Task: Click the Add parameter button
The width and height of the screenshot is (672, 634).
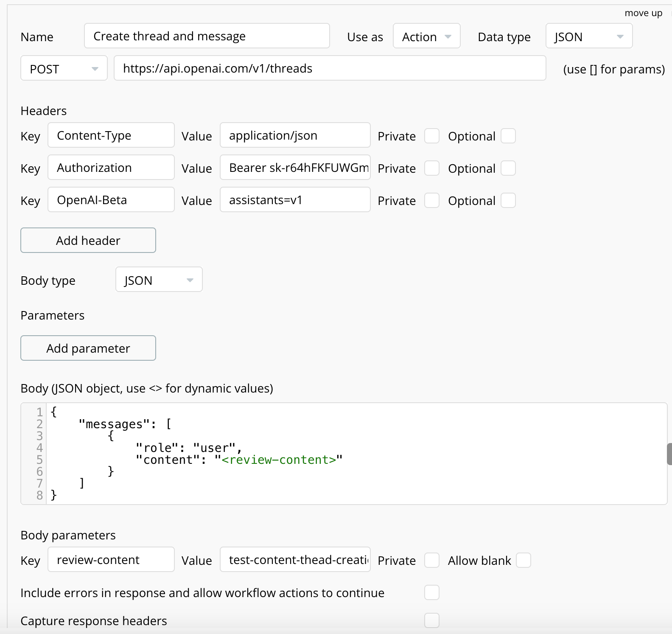Action: [x=88, y=348]
